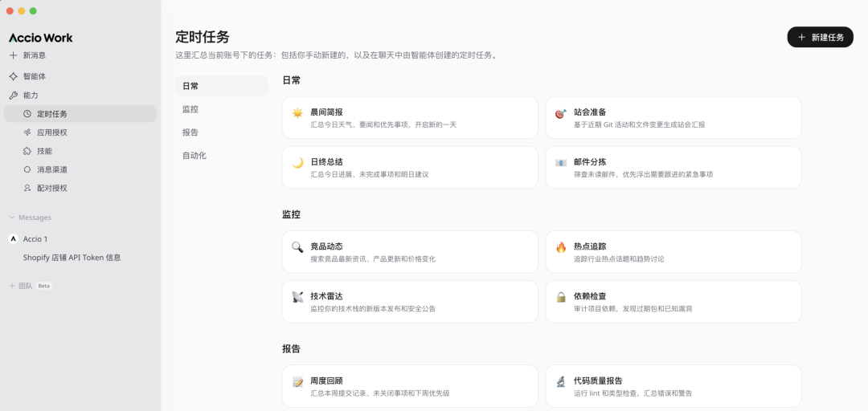868x411 pixels.
Task: Open the 配对授权 person icon entry
Action: tap(27, 188)
